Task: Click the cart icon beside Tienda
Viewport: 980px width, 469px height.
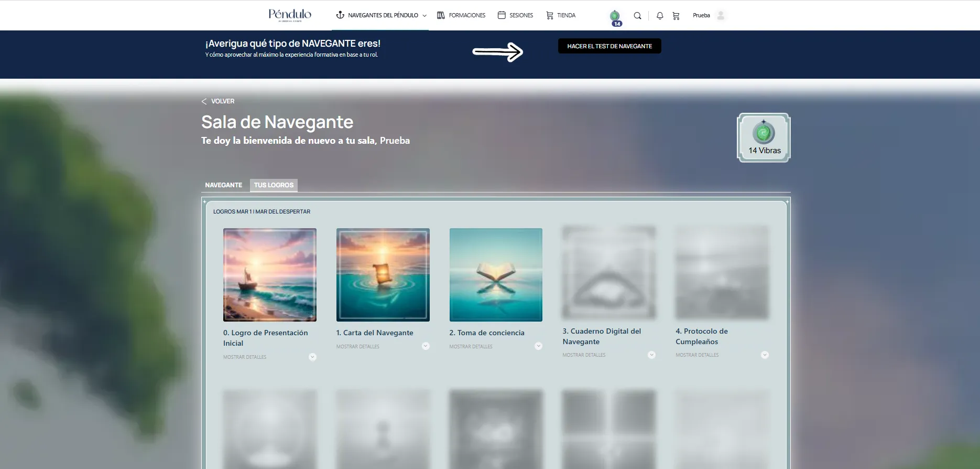Action: 550,15
